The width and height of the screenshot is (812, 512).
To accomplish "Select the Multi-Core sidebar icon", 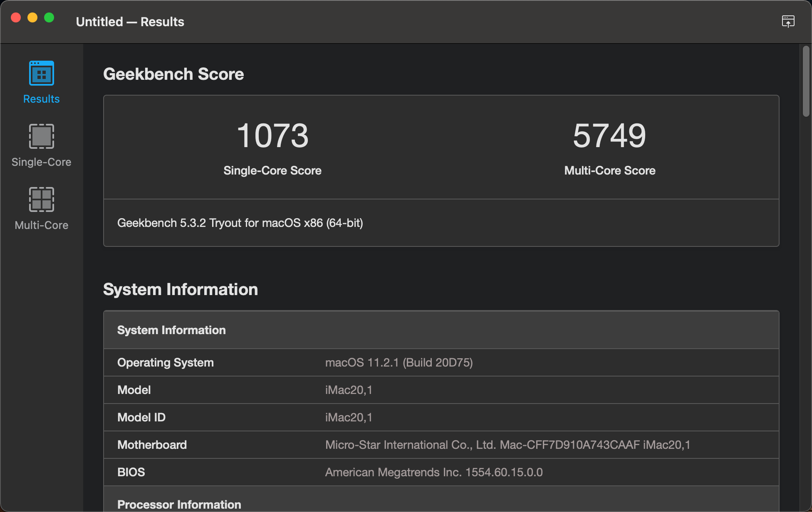I will [x=42, y=199].
